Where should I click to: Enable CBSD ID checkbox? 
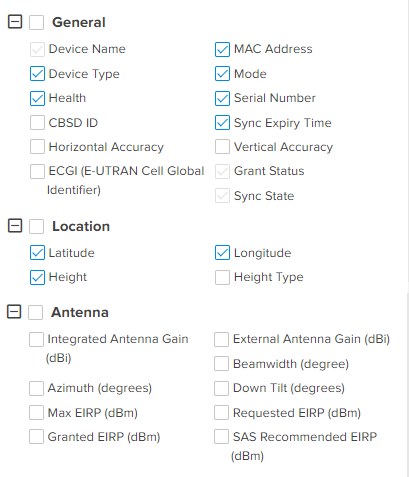coord(37,123)
